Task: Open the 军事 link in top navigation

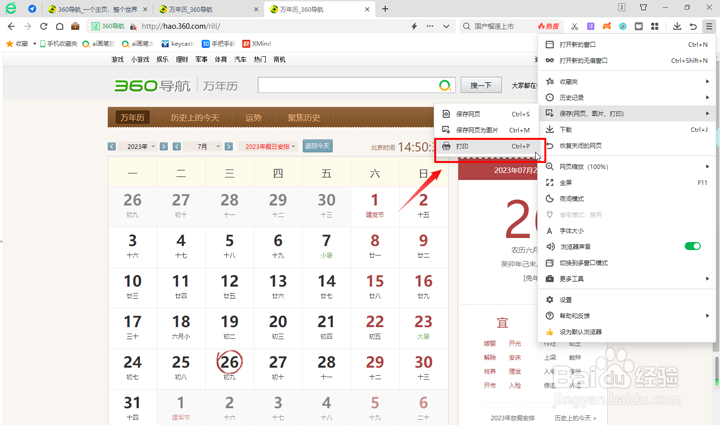Action: pyautogui.click(x=202, y=59)
